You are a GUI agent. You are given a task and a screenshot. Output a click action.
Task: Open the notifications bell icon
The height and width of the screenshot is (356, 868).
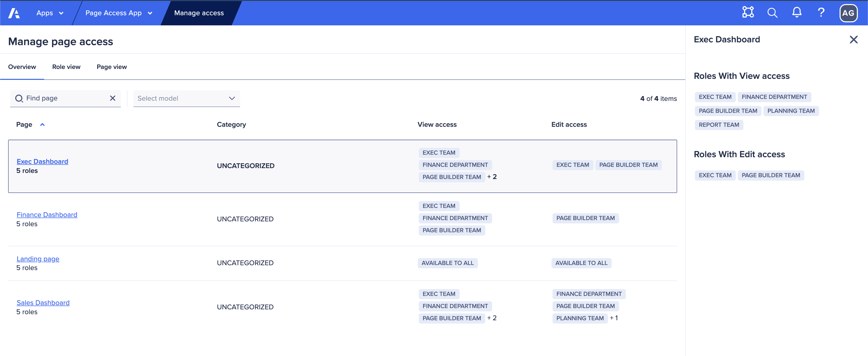click(x=797, y=13)
